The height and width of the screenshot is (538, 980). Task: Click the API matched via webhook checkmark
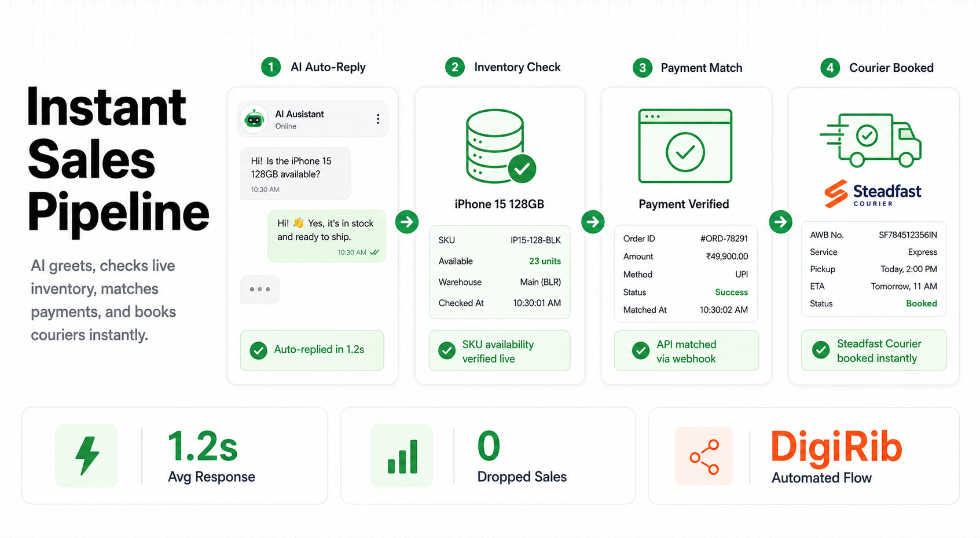[x=641, y=351]
